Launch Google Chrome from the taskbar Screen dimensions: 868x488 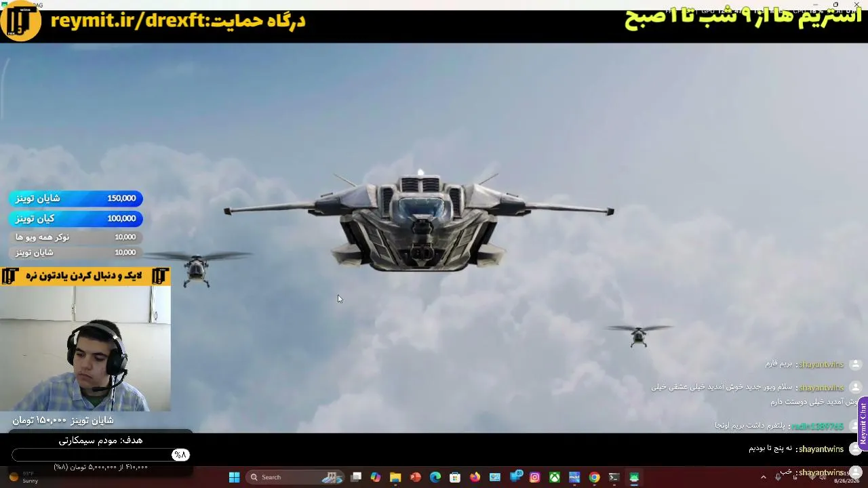click(594, 477)
